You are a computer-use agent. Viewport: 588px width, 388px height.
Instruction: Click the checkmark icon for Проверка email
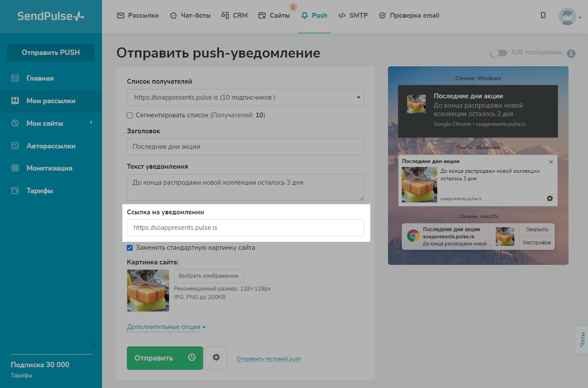pyautogui.click(x=382, y=16)
